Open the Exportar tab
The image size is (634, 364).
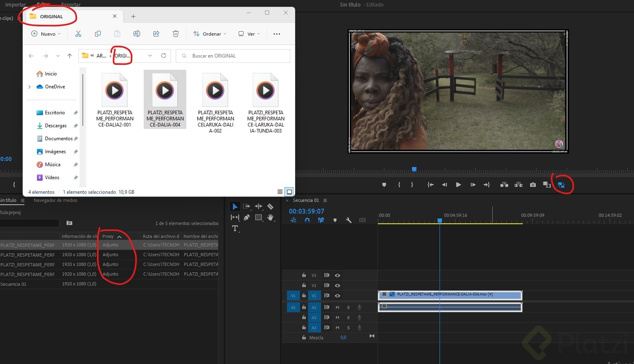pos(71,4)
